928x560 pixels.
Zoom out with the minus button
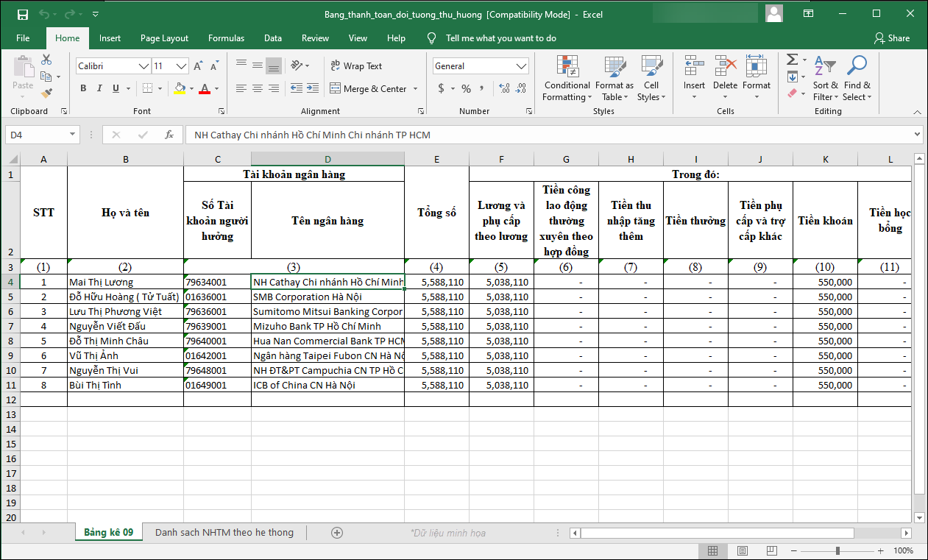coord(794,551)
